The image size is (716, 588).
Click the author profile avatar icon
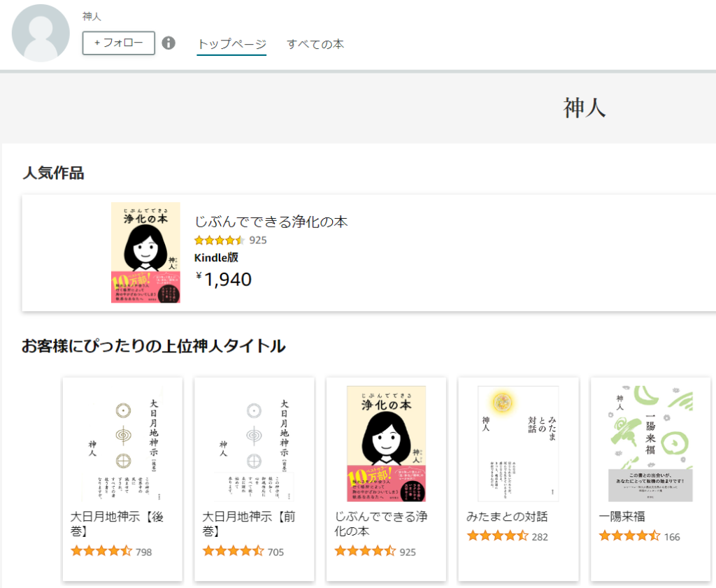tap(41, 34)
